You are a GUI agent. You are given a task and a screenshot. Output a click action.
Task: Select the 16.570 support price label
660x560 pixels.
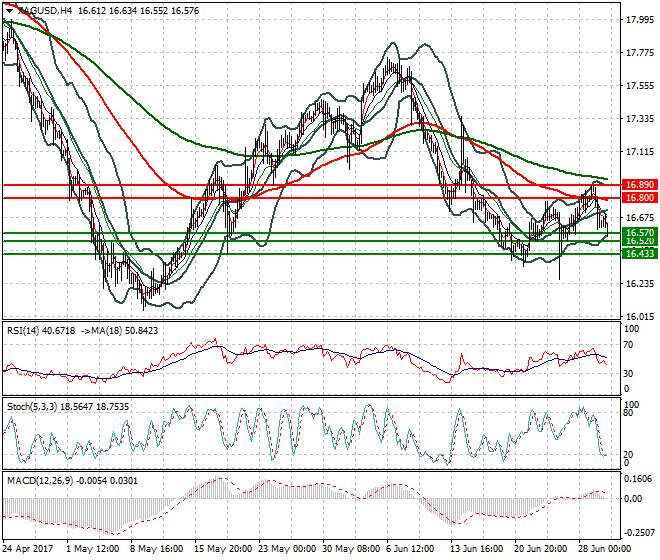[x=640, y=232]
